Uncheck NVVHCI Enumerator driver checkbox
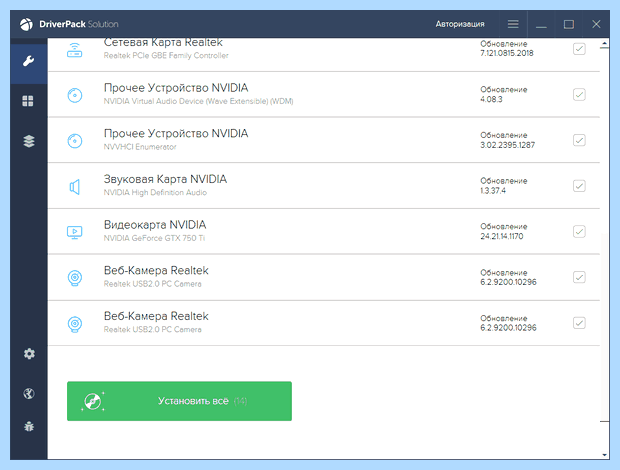This screenshot has height=470, width=620. [579, 140]
